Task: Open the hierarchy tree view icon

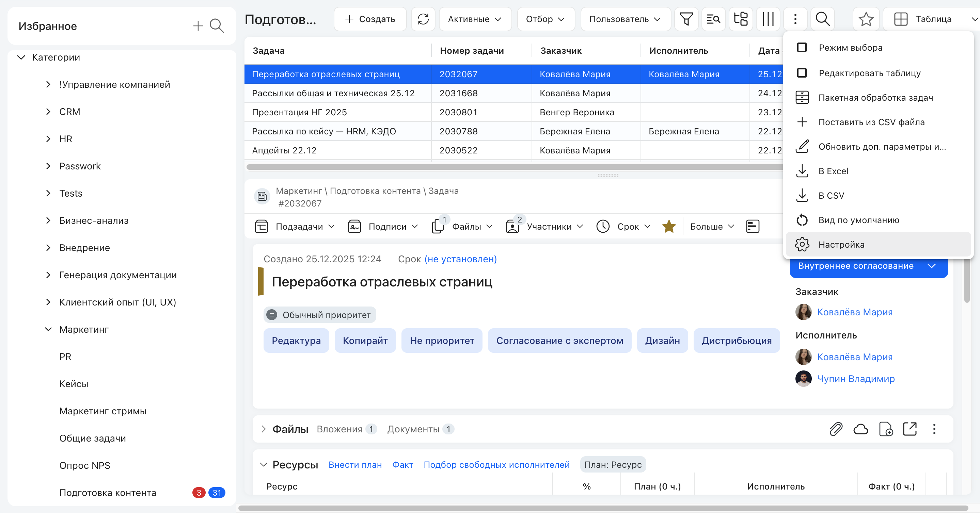Action: (x=741, y=19)
